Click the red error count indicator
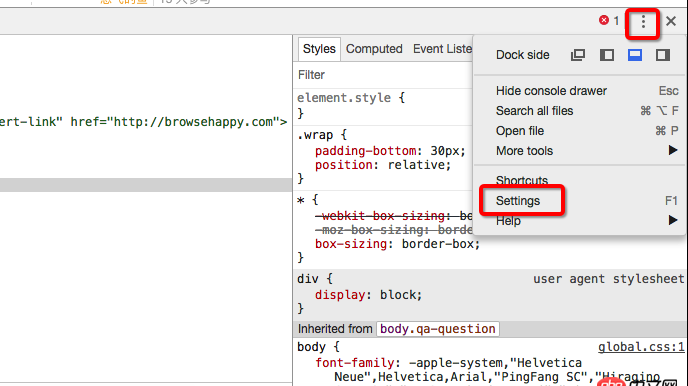The image size is (688, 386). click(x=609, y=20)
